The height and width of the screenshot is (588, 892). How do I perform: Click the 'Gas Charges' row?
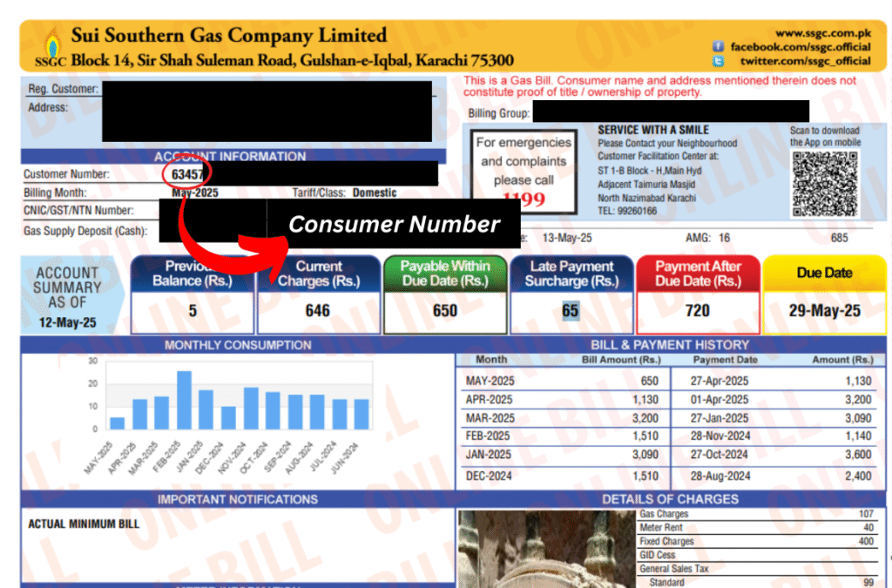tap(757, 514)
